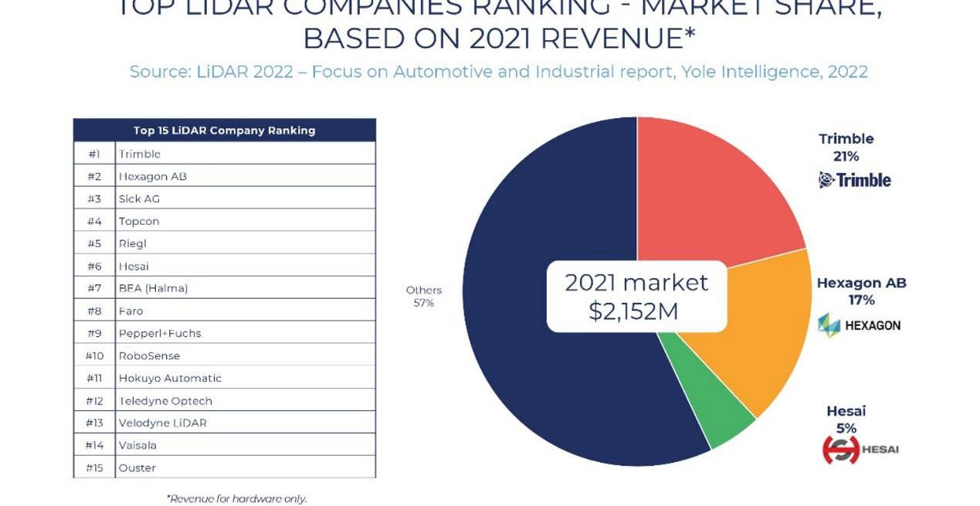Pick the RoboSense row in the ranking table
The image size is (980, 506).
point(224,355)
